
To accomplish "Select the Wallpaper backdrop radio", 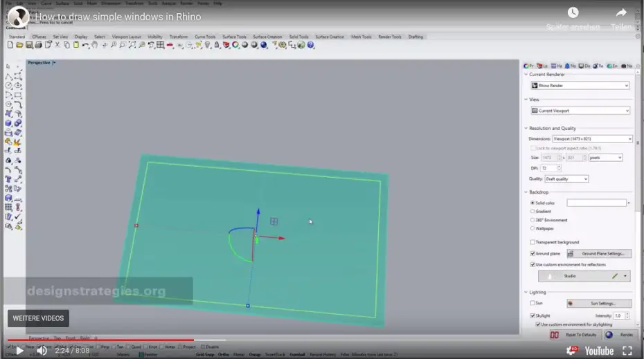I will 533,228.
